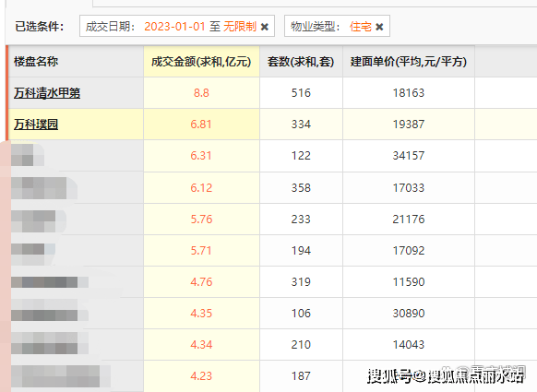This screenshot has height=392, width=537.
Task: Click the 187 units cell
Action: coord(301,376)
